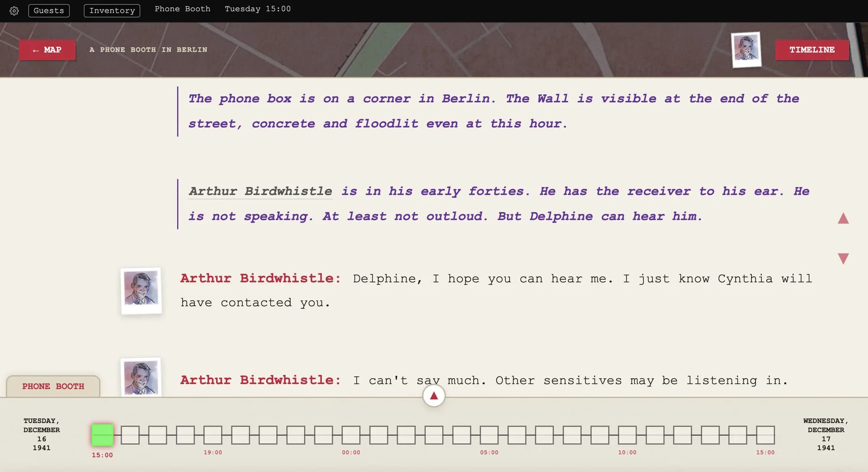This screenshot has width=868, height=472.
Task: Open the Inventory menu
Action: (112, 10)
